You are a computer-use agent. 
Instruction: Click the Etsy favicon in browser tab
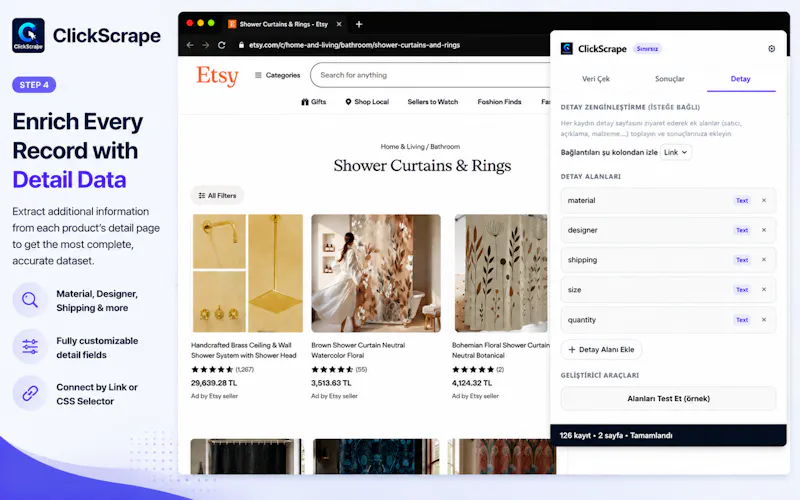coord(232,24)
